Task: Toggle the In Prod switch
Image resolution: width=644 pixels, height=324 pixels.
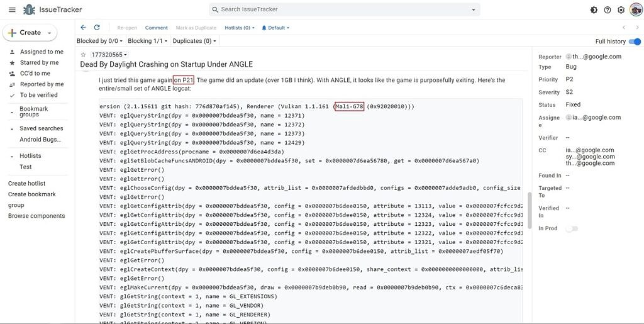Action: pyautogui.click(x=571, y=229)
